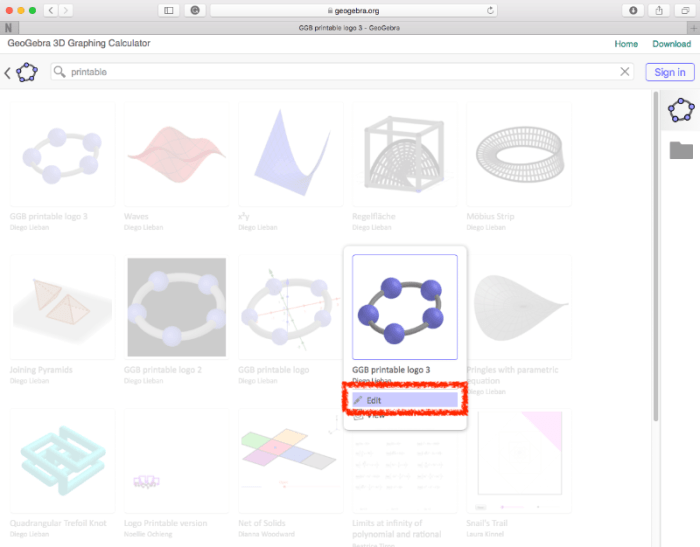
Task: Click the Safari back navigation arrow
Action: click(51, 10)
